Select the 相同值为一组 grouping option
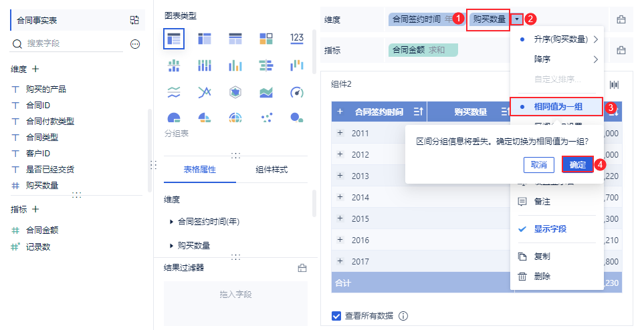Screen dimensions: 644x330 pyautogui.click(x=557, y=107)
